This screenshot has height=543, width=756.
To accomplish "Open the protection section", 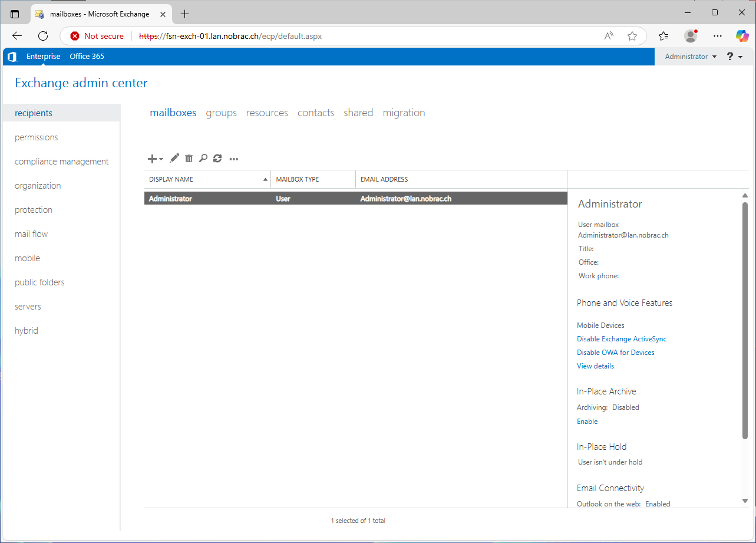I will pyautogui.click(x=34, y=210).
